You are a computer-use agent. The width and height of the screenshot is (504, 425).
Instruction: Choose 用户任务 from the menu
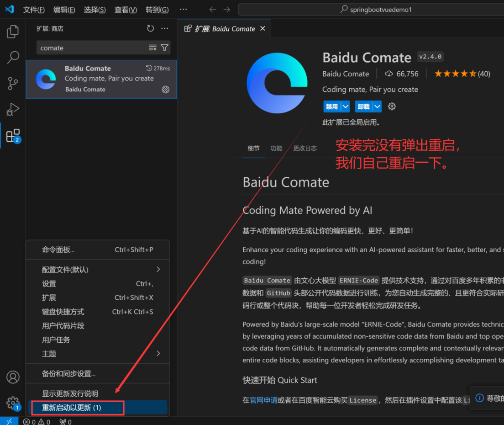pyautogui.click(x=98, y=340)
